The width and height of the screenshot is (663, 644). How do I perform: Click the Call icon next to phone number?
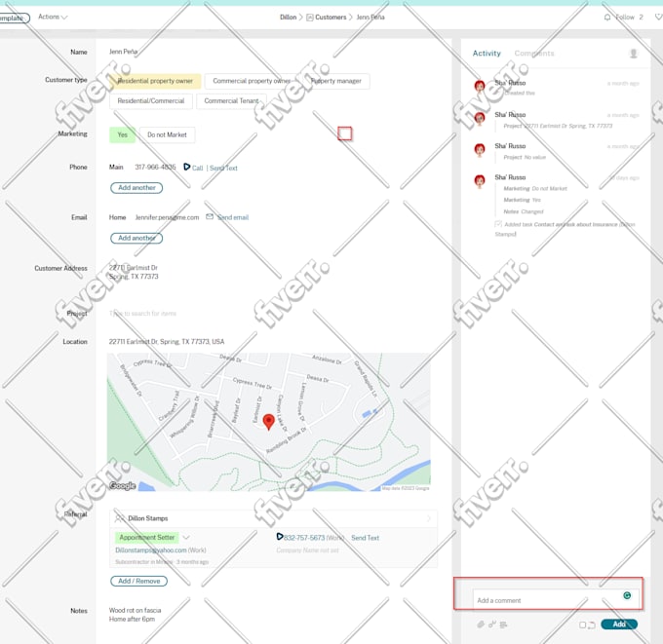point(186,167)
